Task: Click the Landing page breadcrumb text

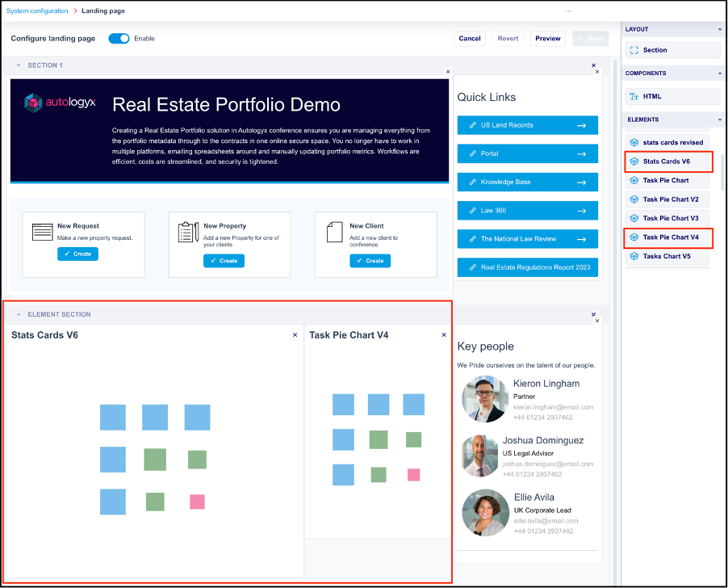Action: 103,10
